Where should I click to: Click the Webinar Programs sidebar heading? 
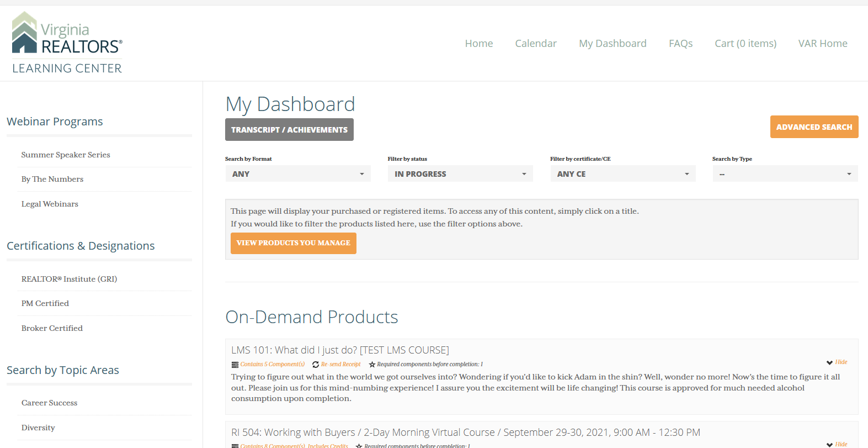coord(55,122)
